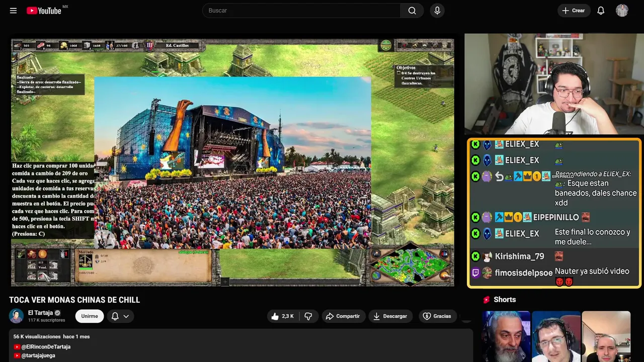Like the video with thumbs up
The width and height of the screenshot is (644, 362).
[x=275, y=316]
